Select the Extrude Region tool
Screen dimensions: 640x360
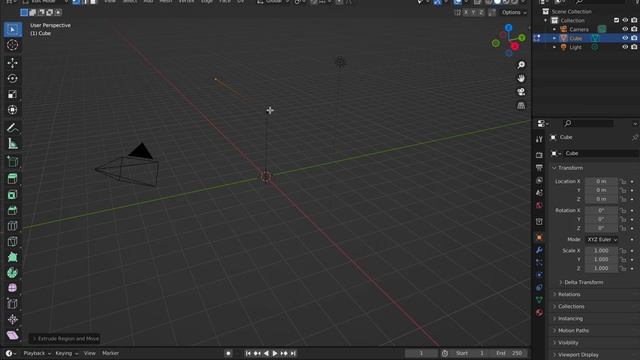point(13,178)
